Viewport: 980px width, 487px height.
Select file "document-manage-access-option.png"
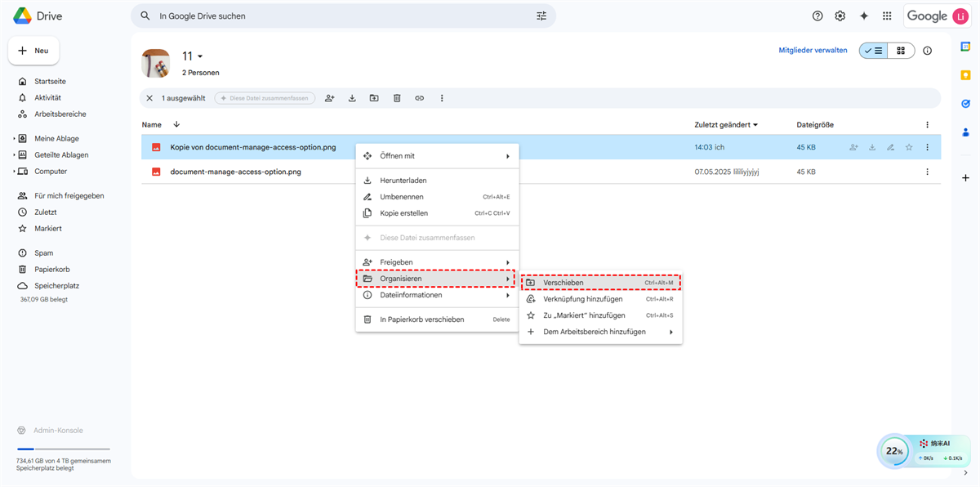(236, 172)
